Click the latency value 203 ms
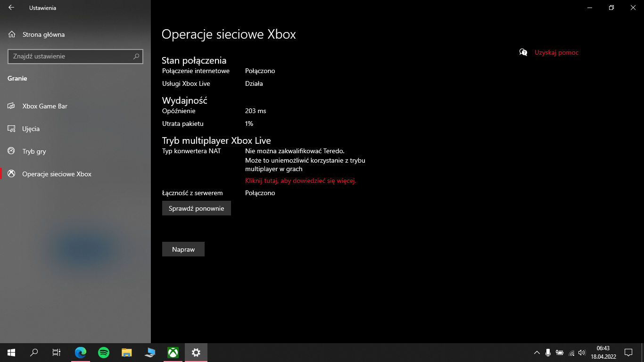The height and width of the screenshot is (362, 644). pos(256,111)
